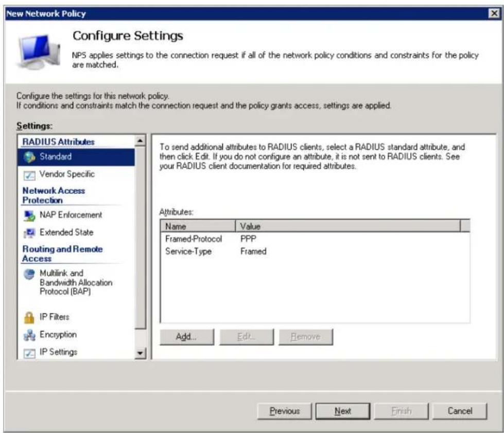The image size is (504, 433).
Task: Select the Standard RADIUS attributes item
Action: click(76, 157)
